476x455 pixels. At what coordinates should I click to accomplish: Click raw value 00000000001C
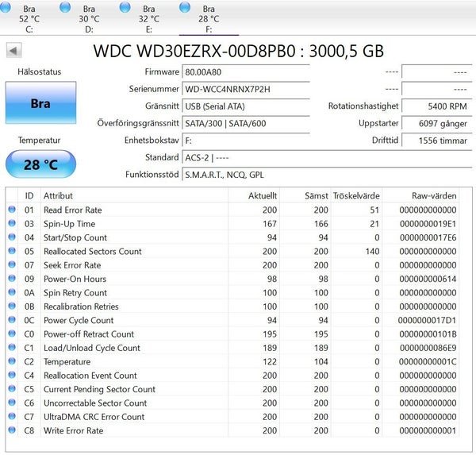click(x=428, y=361)
